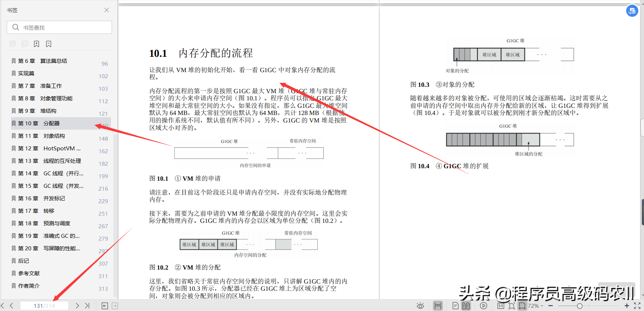Click page number 96 in bookmark list
Screen dimensions: 644x311
pyautogui.click(x=105, y=64)
